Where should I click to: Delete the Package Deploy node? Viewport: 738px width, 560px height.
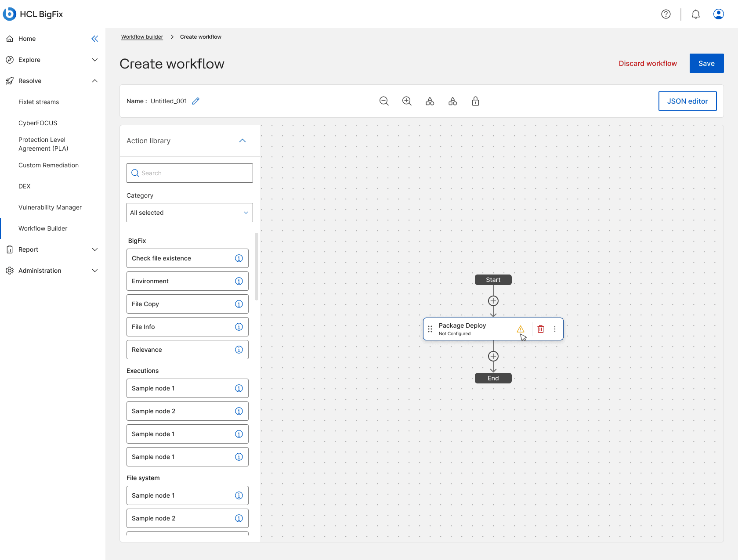coord(541,329)
